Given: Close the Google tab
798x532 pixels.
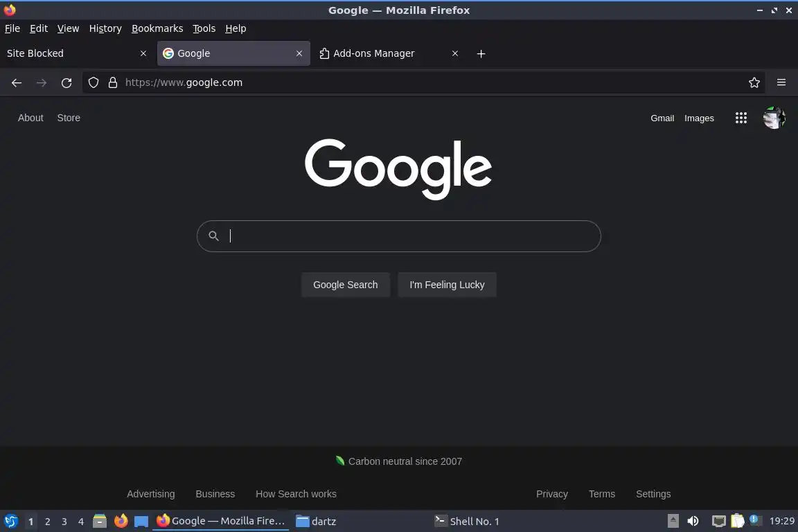Looking at the screenshot, I should (x=299, y=53).
